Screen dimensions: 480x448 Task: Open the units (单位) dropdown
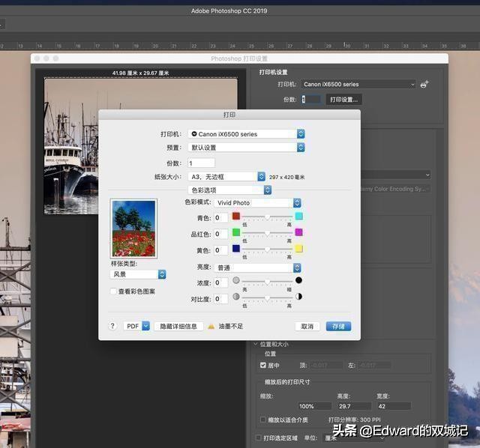pos(355,438)
